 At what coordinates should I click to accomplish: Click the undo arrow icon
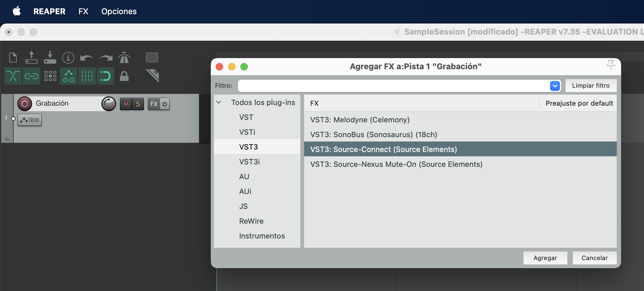click(x=87, y=58)
